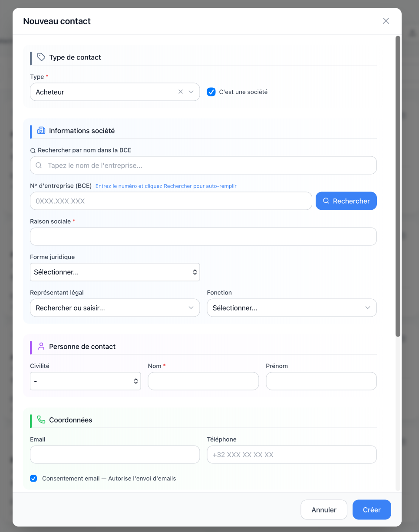
Task: Click the phone icon beside Coordonnées
Action: click(x=41, y=420)
